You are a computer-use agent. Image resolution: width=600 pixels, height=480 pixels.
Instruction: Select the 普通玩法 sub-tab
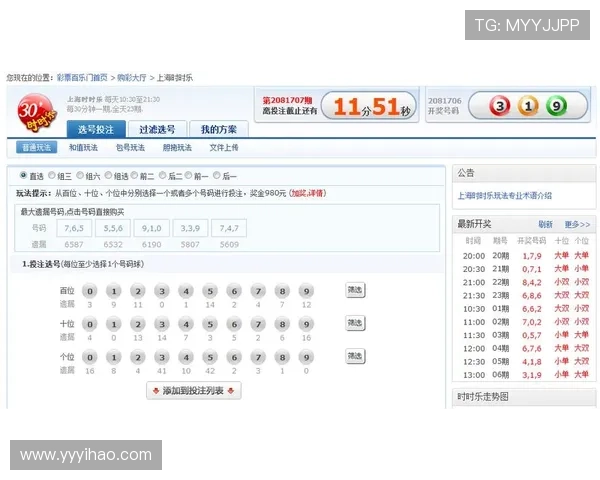pos(37,147)
